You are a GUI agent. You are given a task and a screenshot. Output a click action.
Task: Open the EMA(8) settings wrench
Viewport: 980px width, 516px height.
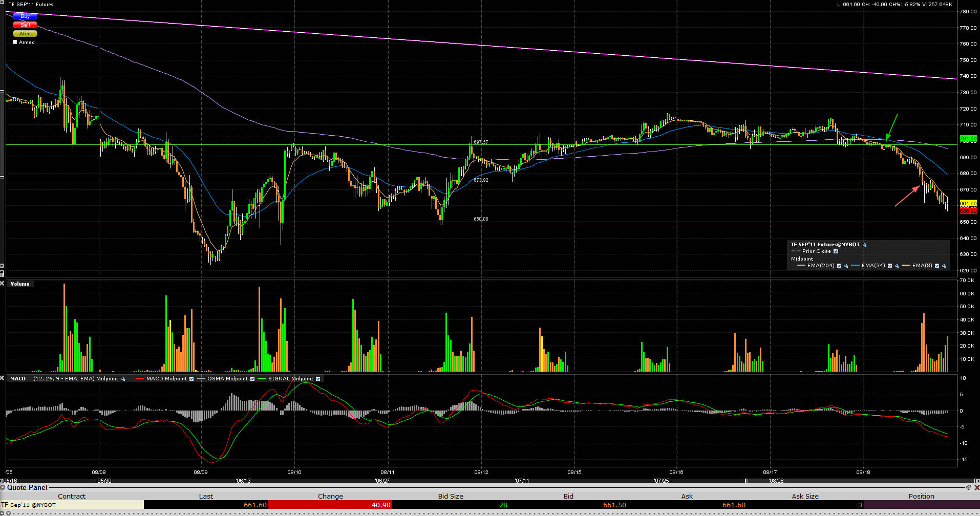pyautogui.click(x=944, y=266)
